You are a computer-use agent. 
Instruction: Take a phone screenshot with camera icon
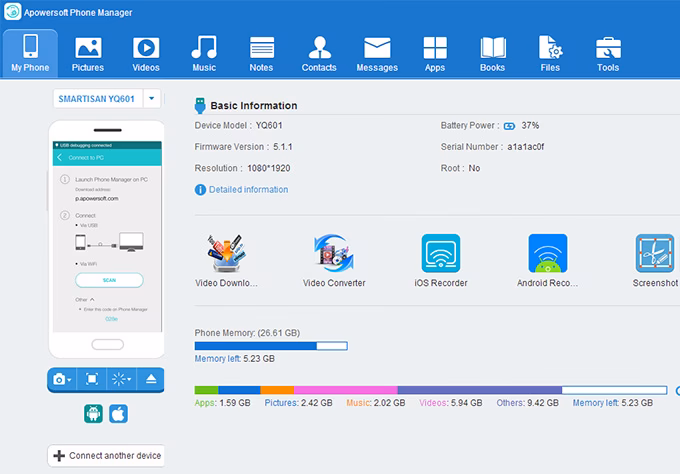pos(59,379)
